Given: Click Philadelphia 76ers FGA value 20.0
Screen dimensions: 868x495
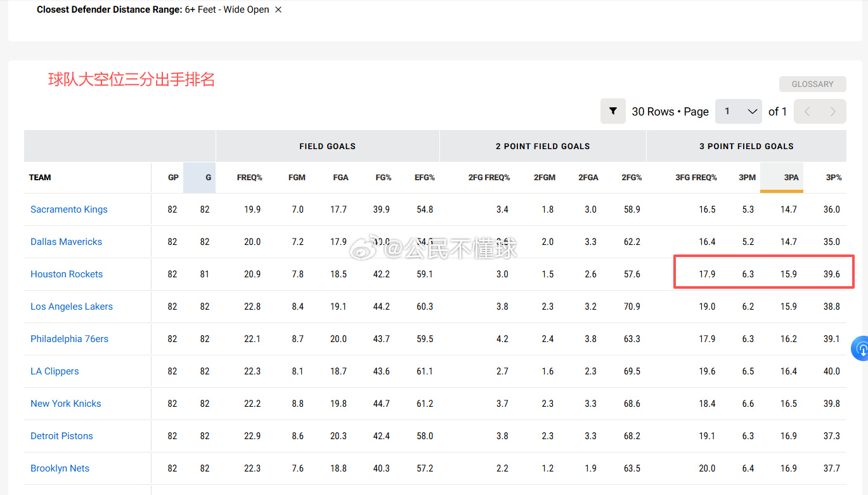Looking at the screenshot, I should click(x=339, y=339).
